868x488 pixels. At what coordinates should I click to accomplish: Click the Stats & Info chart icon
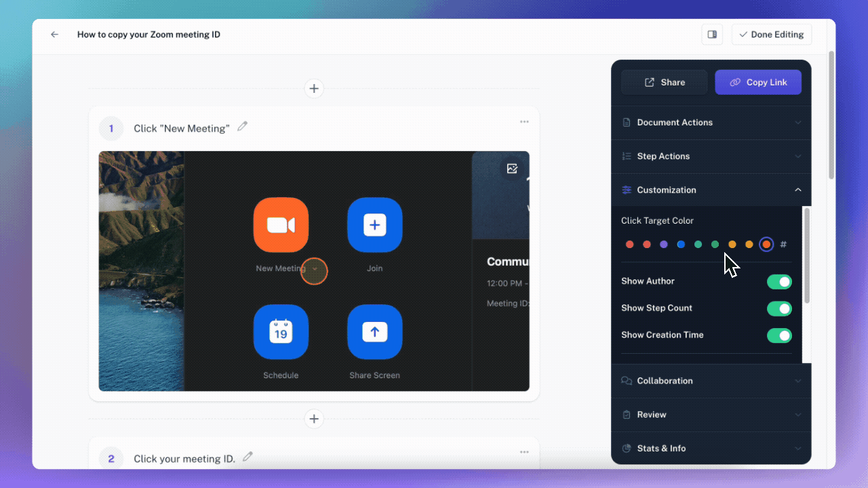pyautogui.click(x=627, y=449)
